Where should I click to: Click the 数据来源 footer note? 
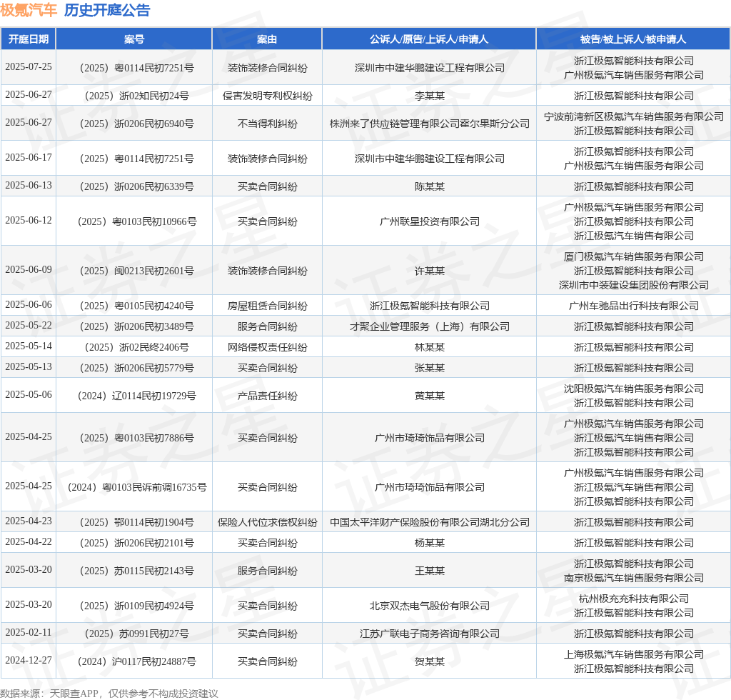(109, 694)
